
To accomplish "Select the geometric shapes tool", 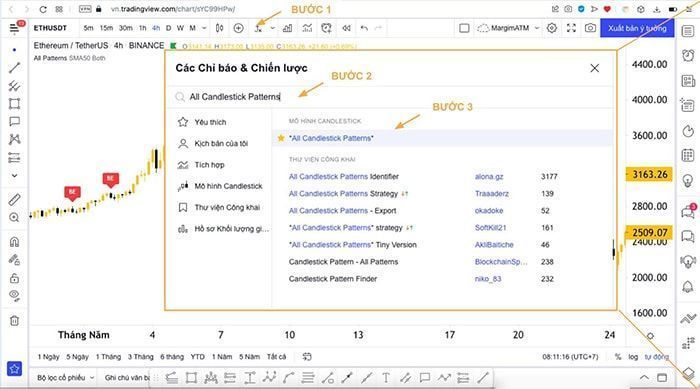I will [14, 104].
